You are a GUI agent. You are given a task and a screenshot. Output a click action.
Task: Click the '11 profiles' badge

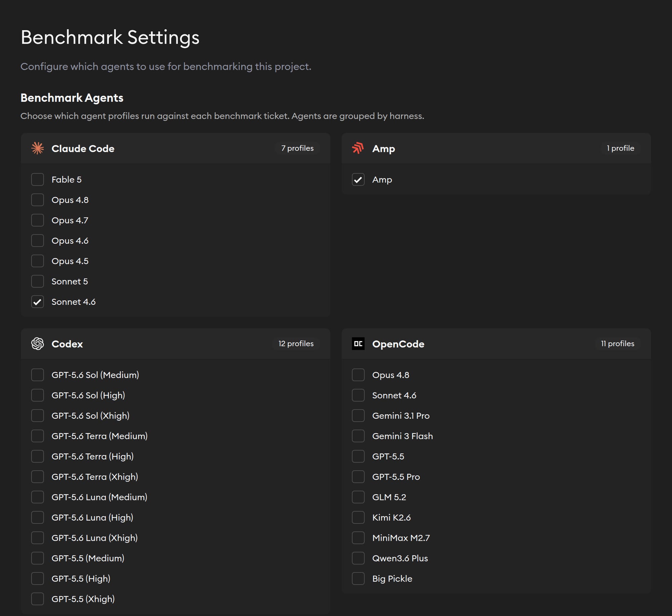[x=618, y=343]
